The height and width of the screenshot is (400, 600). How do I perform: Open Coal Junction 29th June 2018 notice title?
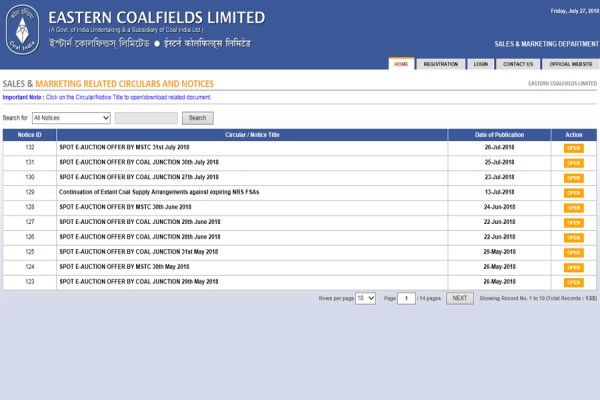pyautogui.click(x=140, y=222)
